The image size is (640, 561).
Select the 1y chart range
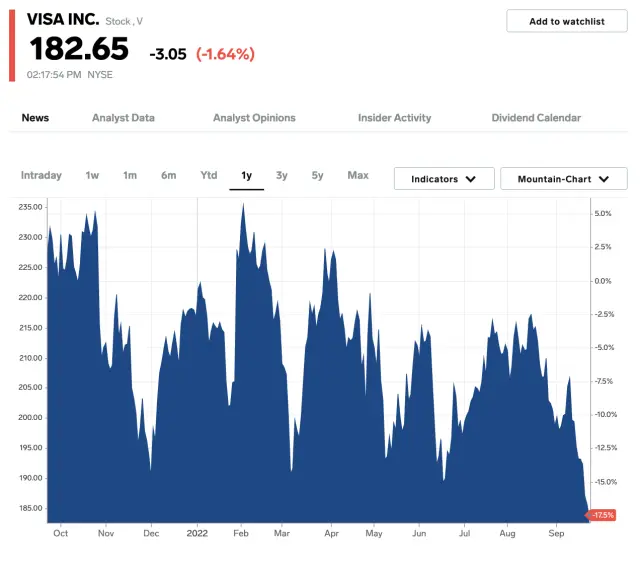tap(246, 176)
